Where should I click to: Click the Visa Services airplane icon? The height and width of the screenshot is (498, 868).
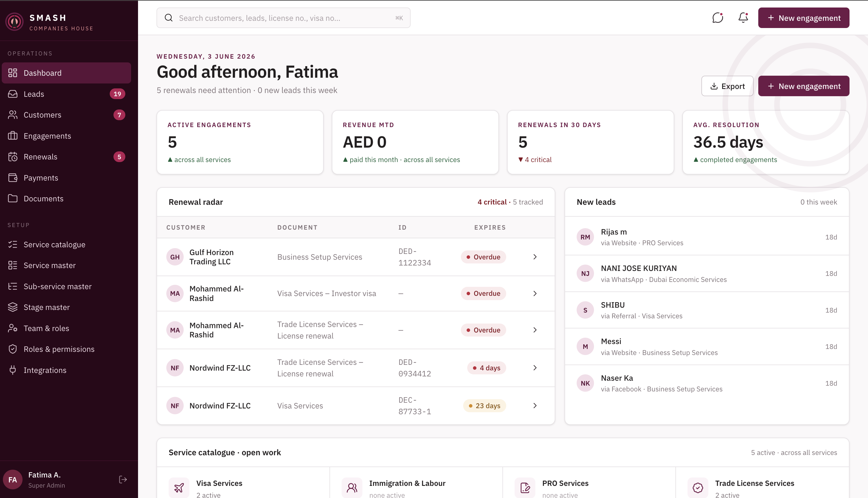pos(179,488)
